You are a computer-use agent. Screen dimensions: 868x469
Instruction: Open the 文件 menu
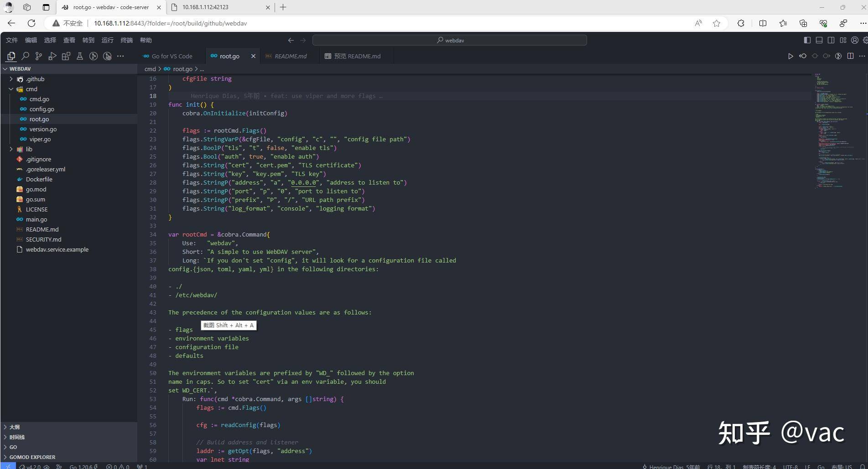coord(12,40)
